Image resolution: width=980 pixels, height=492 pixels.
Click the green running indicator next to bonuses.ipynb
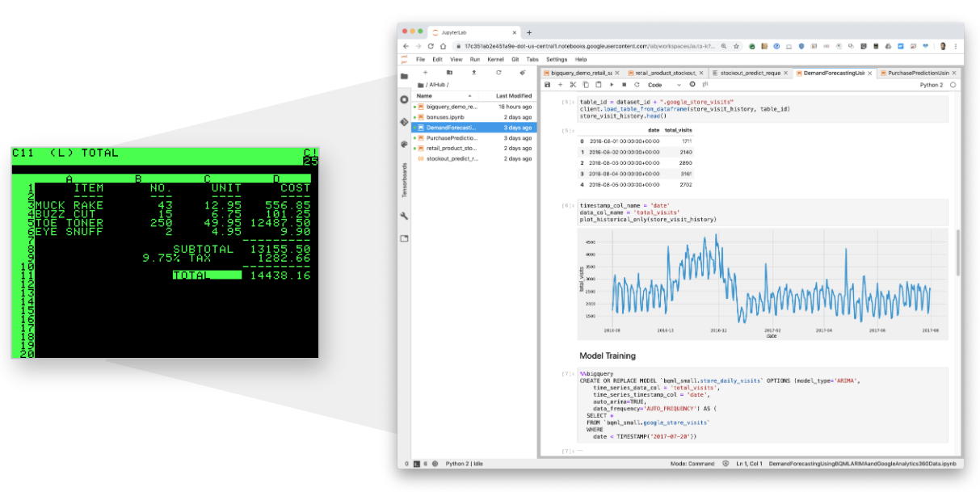coord(415,117)
